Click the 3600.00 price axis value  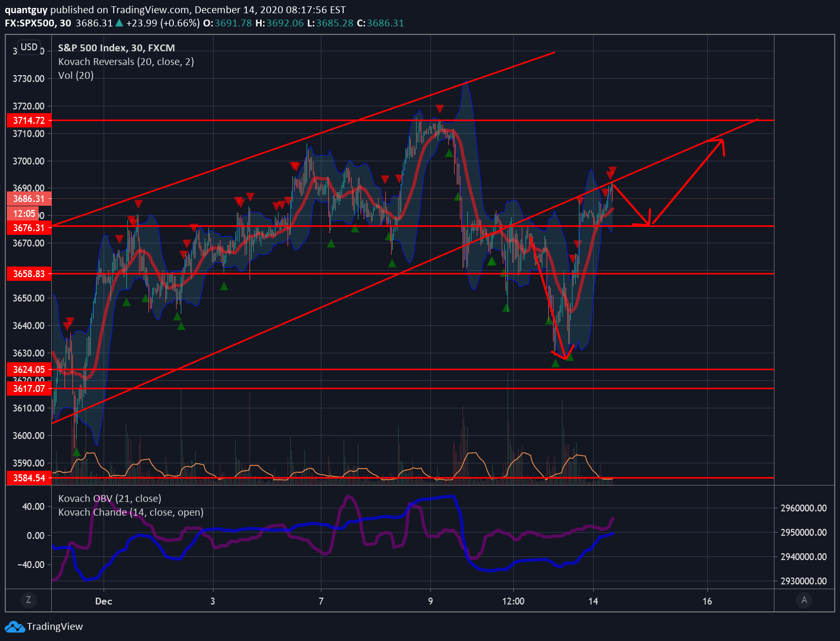click(x=29, y=436)
